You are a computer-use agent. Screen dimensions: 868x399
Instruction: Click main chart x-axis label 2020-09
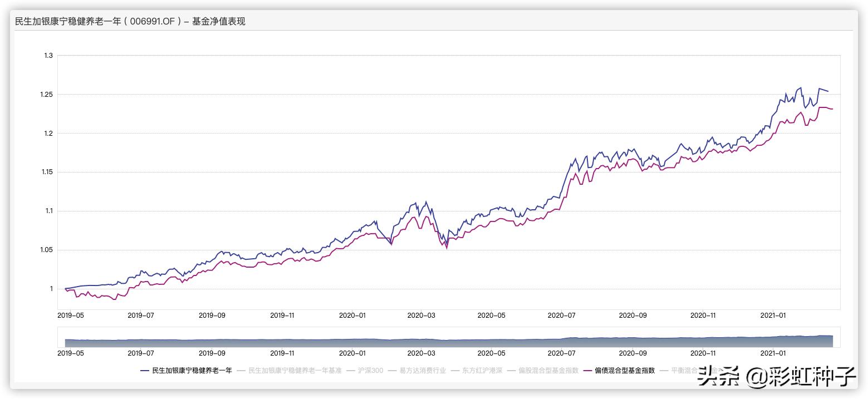[x=633, y=316]
